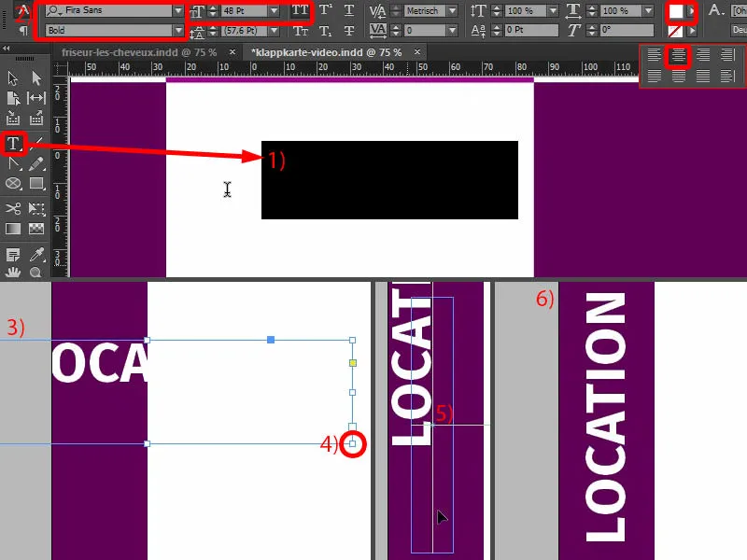
Task: Select the Gap tool
Action: coord(36,98)
